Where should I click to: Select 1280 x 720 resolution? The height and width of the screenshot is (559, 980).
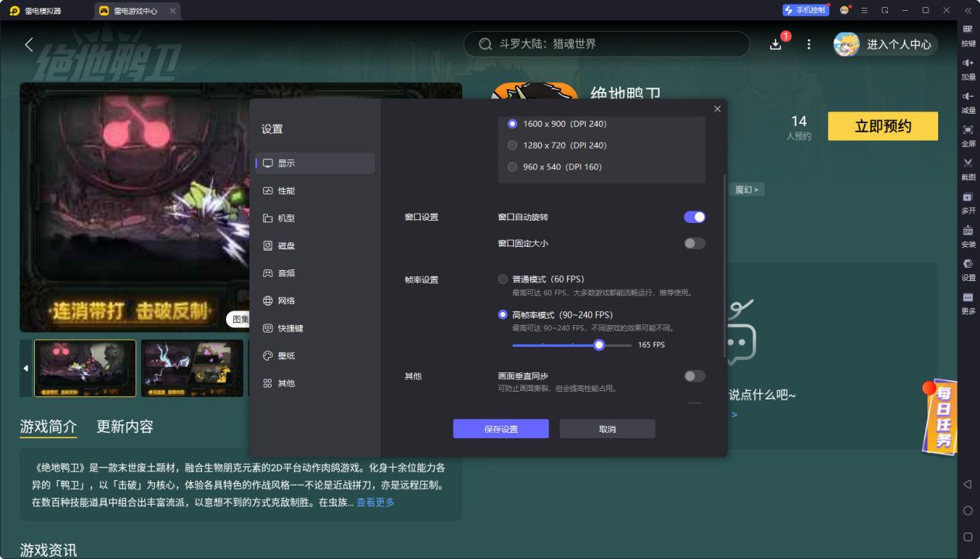click(512, 146)
